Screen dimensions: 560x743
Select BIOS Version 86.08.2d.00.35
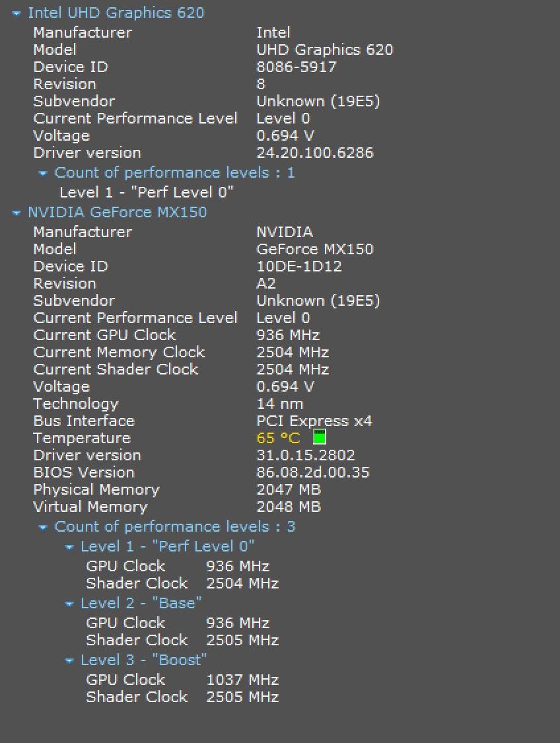[313, 472]
